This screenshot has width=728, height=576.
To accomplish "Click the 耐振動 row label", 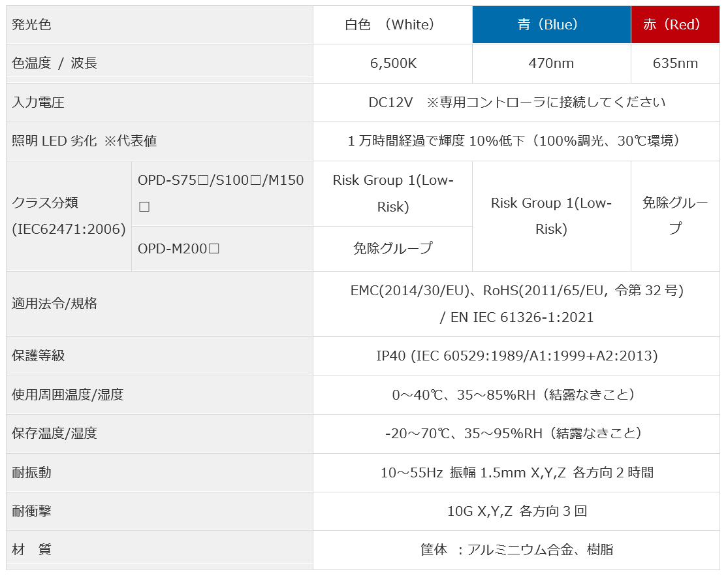I will (x=159, y=473).
